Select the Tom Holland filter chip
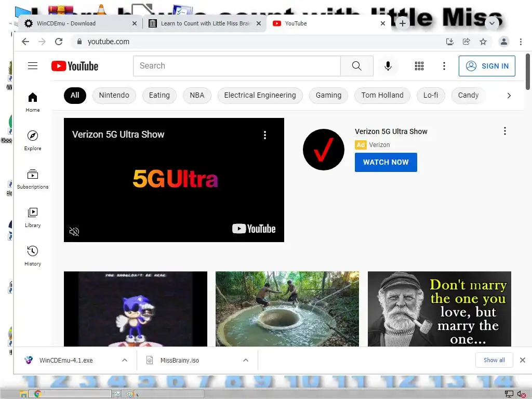This screenshot has height=399, width=532. (x=382, y=96)
